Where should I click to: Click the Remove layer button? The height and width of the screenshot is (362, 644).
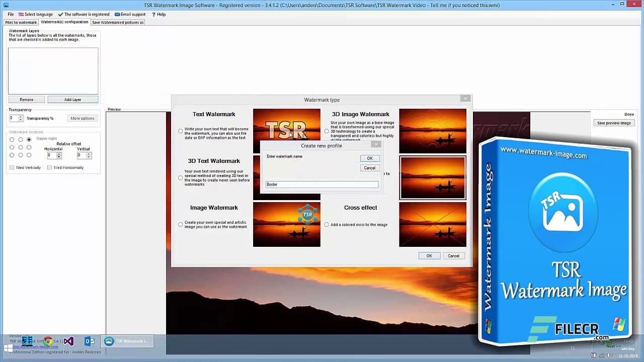point(27,100)
